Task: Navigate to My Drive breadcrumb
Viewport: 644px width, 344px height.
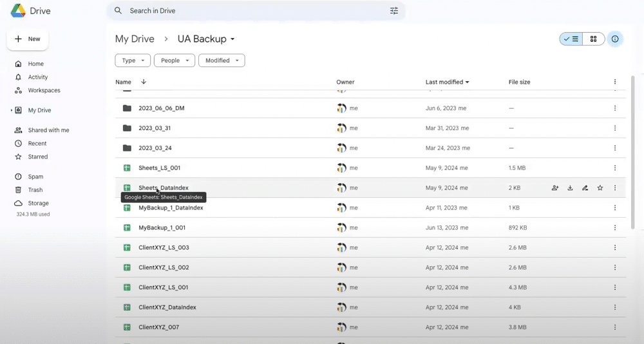Action: (135, 39)
